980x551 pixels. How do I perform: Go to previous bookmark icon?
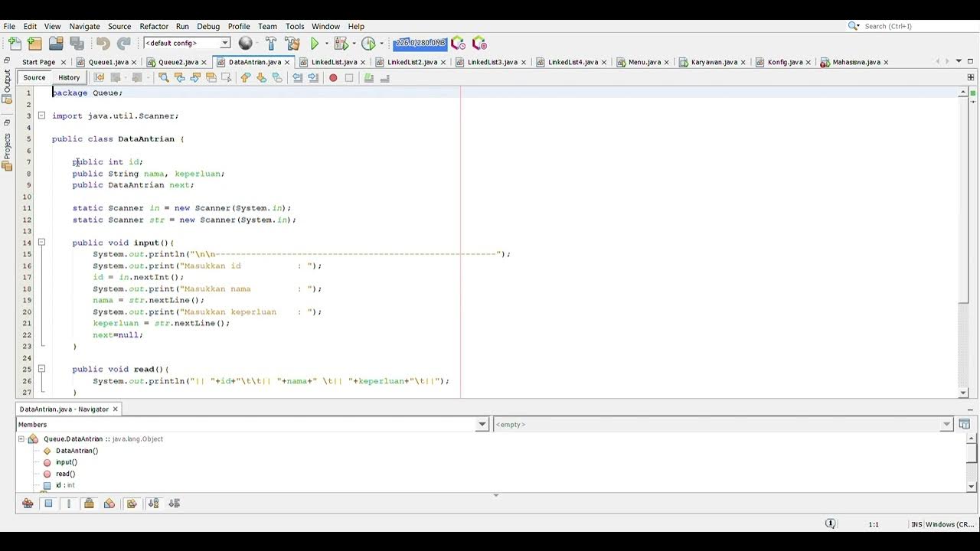point(245,77)
